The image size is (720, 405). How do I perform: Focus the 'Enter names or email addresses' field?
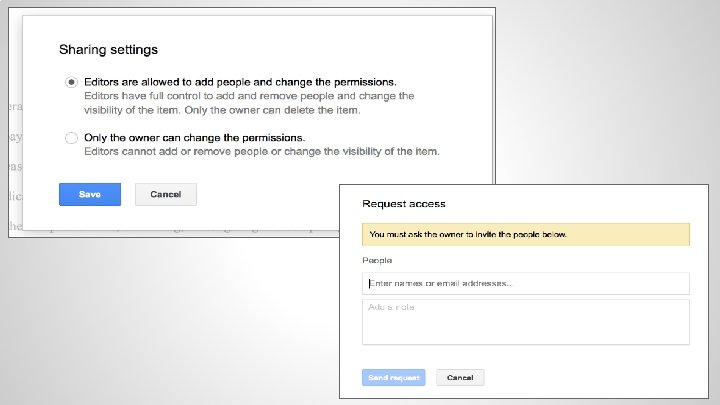526,283
